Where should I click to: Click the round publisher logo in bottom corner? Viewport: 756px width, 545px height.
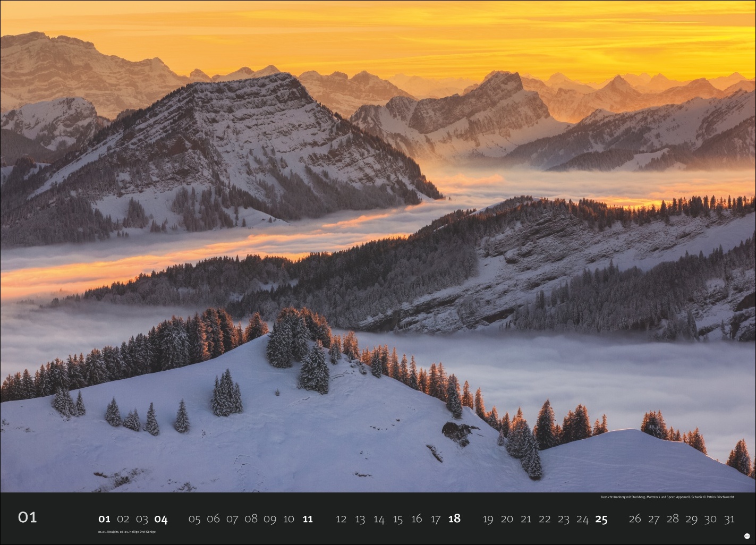(747, 537)
